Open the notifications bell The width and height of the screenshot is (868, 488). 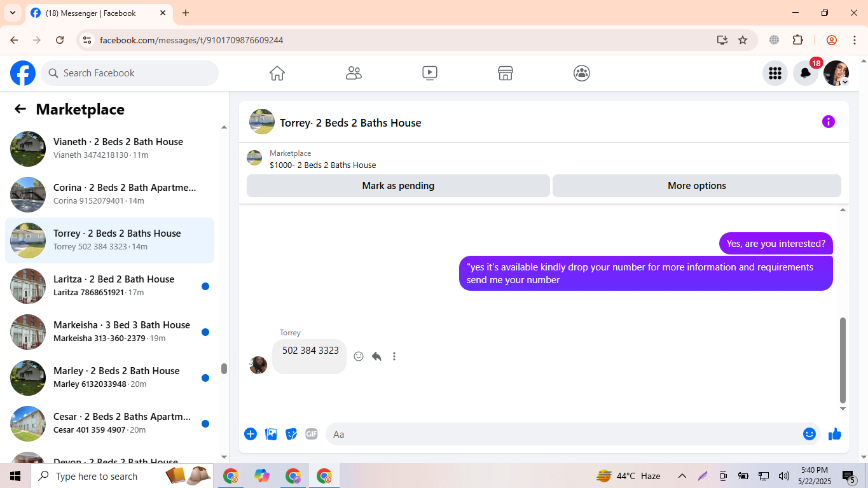tap(806, 73)
